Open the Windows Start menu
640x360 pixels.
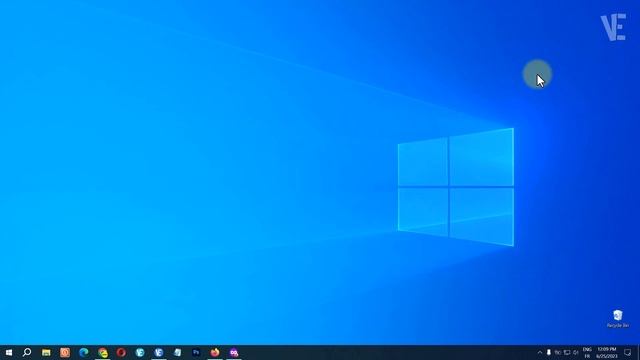[9, 352]
